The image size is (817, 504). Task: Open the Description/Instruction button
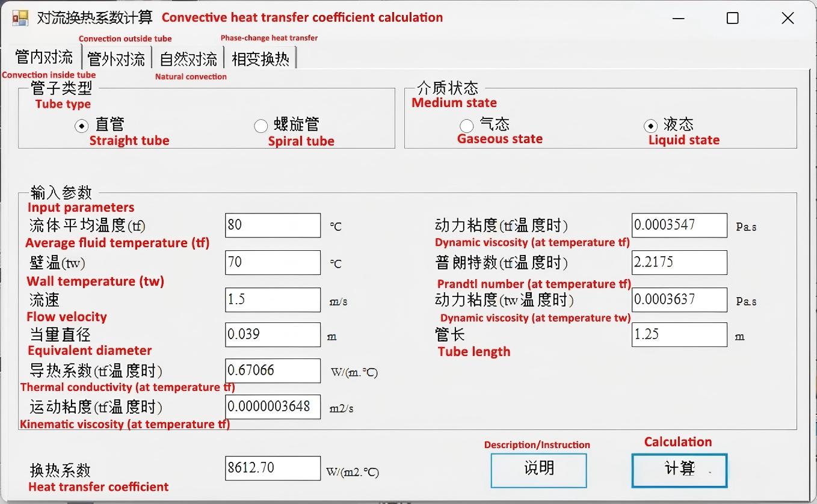pos(538,470)
